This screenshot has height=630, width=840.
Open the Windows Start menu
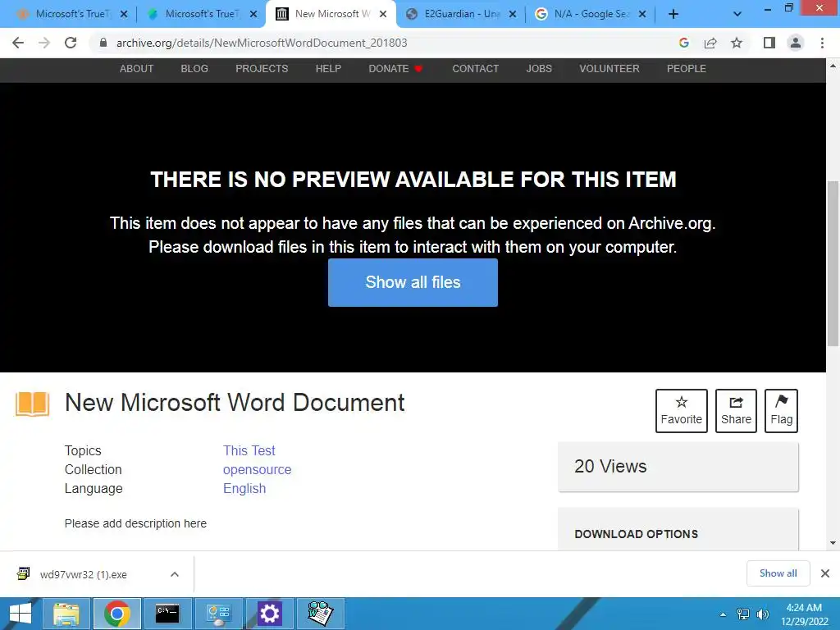pyautogui.click(x=20, y=614)
